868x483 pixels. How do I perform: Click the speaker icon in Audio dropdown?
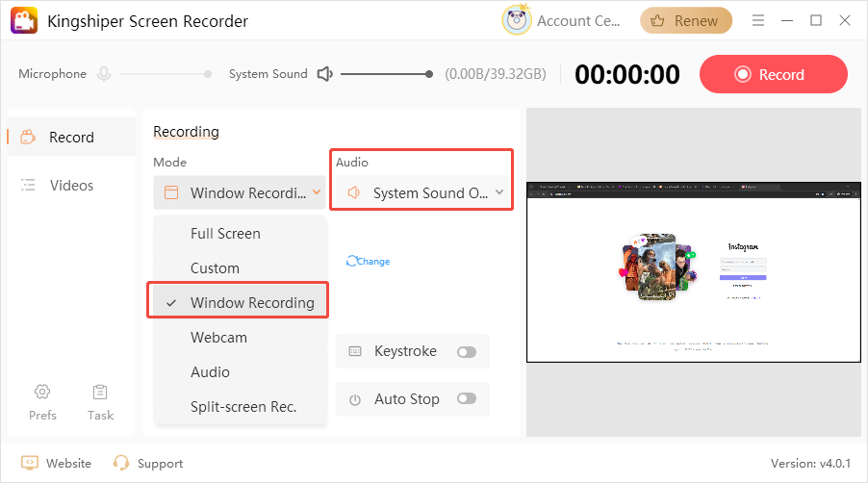(354, 192)
